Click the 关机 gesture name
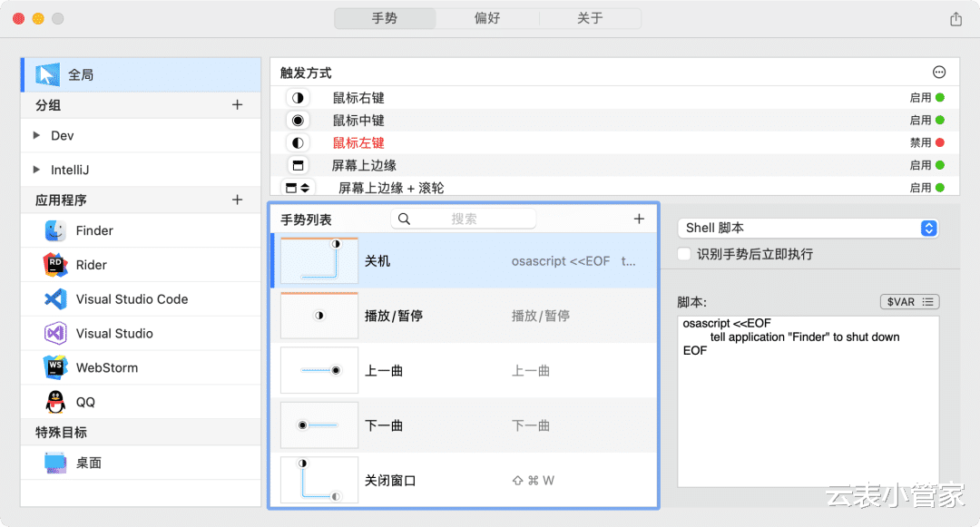This screenshot has width=980, height=527. coord(377,261)
